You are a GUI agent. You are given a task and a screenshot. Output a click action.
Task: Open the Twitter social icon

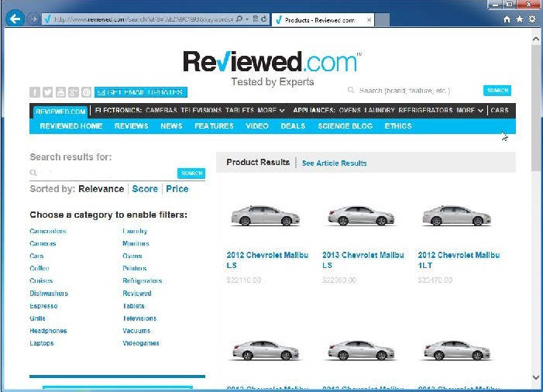click(x=48, y=92)
